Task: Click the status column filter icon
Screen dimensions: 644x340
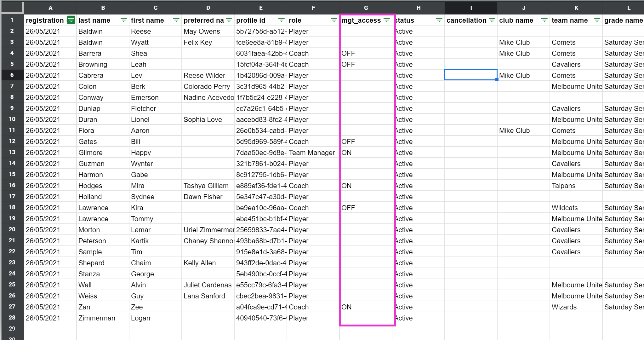Action: (x=439, y=20)
